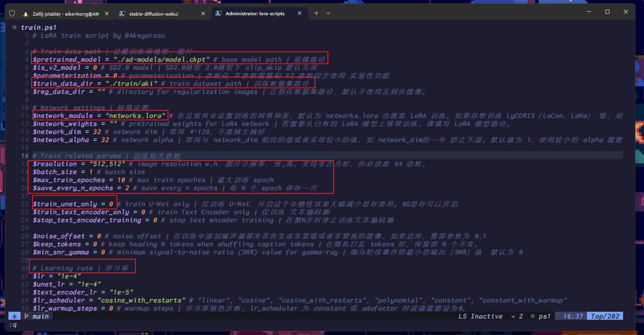Screen dimensions: 644x335
Task: Close the Windows Terminal window
Action: (x=626, y=12)
